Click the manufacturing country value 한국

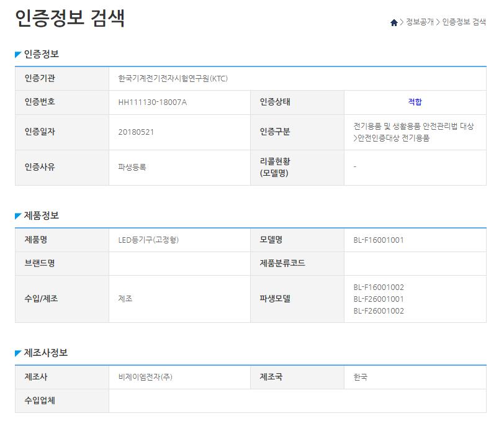(360, 377)
